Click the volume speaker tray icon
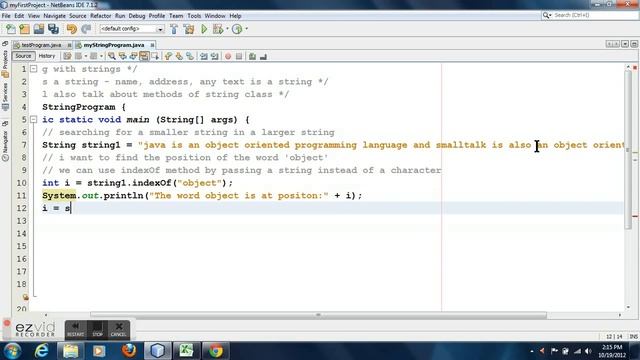The width and height of the screenshot is (640, 360). point(588,351)
